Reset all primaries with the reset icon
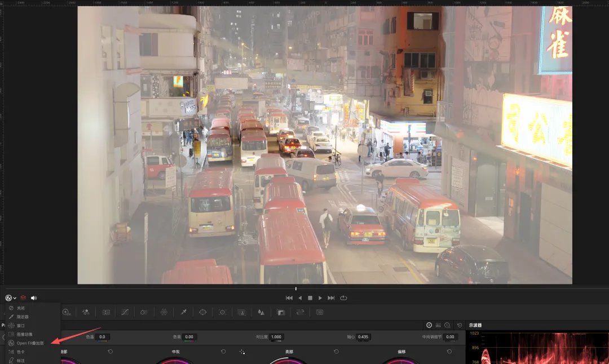The image size is (609, 364). click(460, 325)
